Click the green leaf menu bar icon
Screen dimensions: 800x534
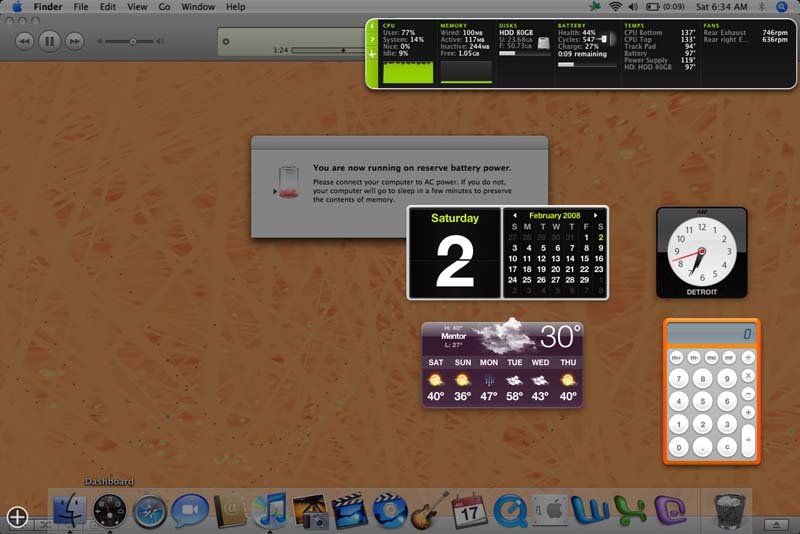click(595, 7)
